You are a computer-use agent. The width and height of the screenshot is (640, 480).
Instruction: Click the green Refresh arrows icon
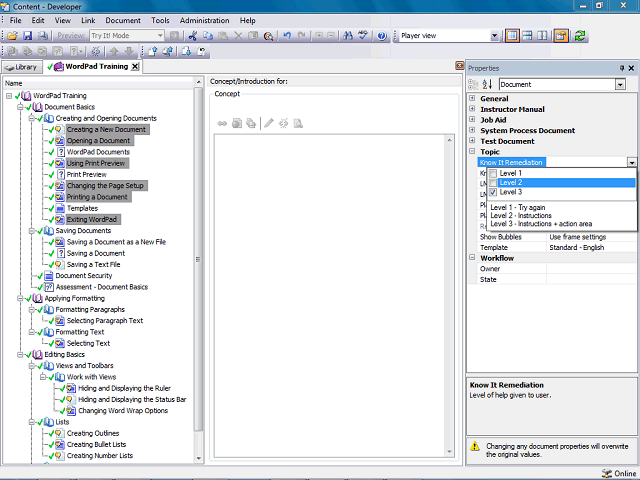[580, 36]
